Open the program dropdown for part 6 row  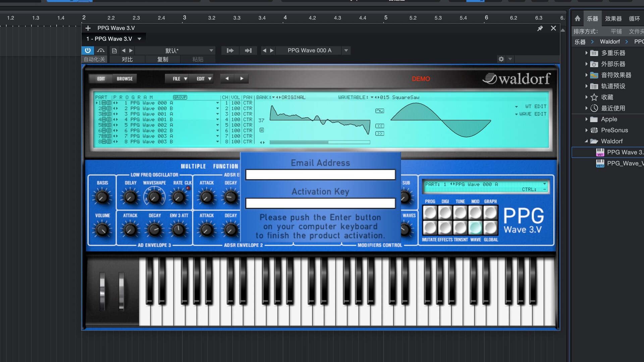pyautogui.click(x=217, y=131)
